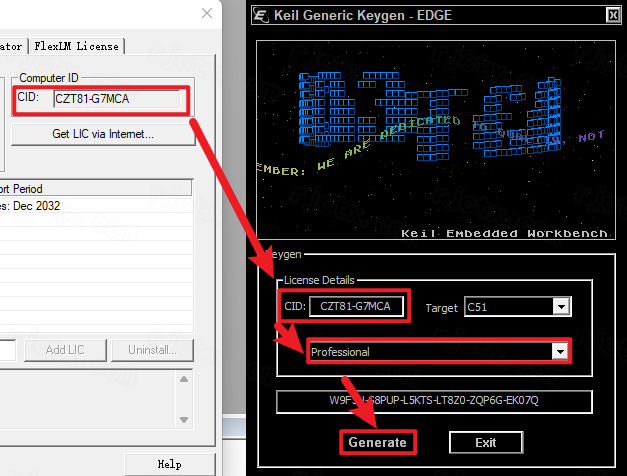The height and width of the screenshot is (476, 627).
Task: Select the generated license code field
Action: (x=434, y=401)
